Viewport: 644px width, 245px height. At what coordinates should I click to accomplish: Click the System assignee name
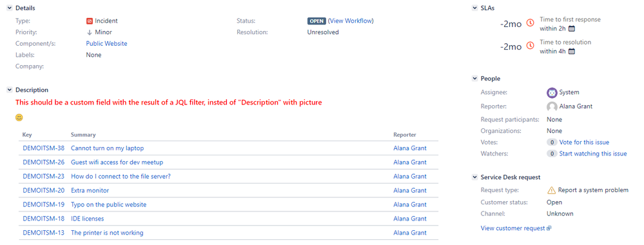(x=569, y=92)
